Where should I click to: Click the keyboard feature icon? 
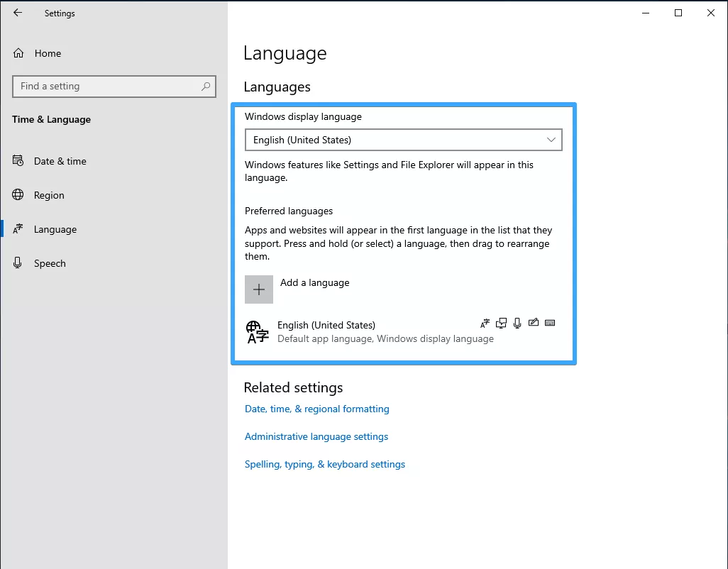click(x=550, y=324)
